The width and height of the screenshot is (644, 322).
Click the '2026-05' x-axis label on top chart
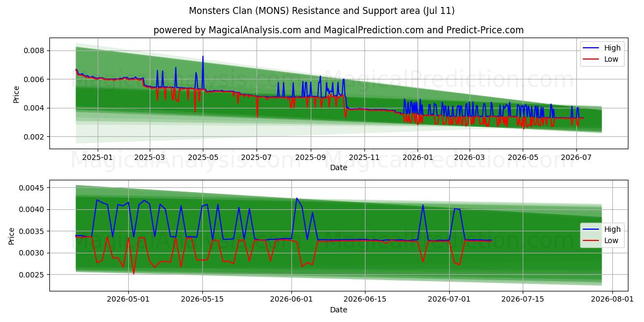click(523, 157)
